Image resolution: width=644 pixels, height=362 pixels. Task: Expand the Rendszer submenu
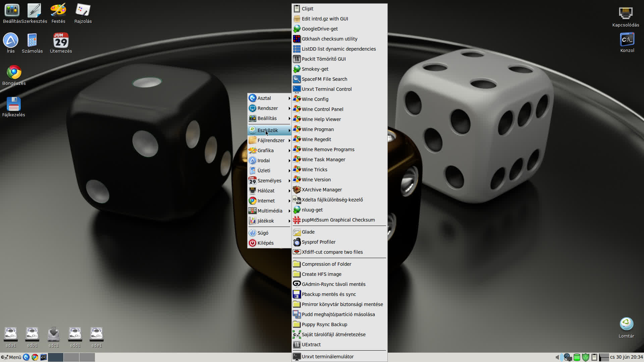(x=269, y=108)
